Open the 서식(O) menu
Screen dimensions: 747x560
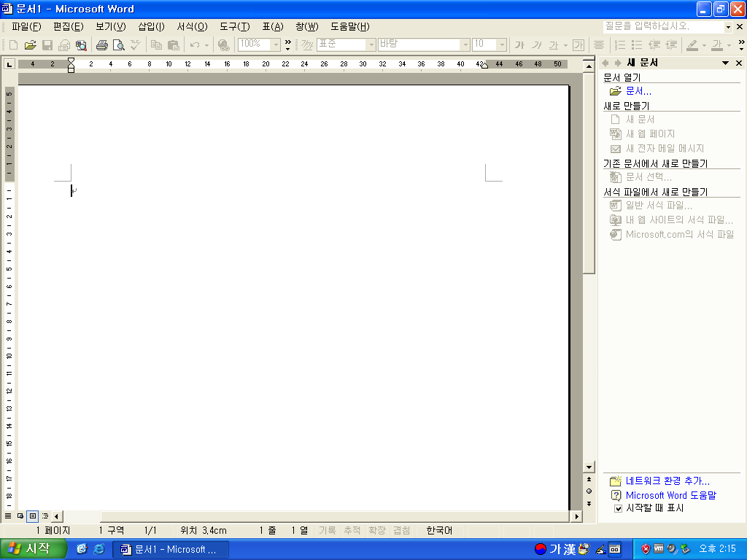192,27
